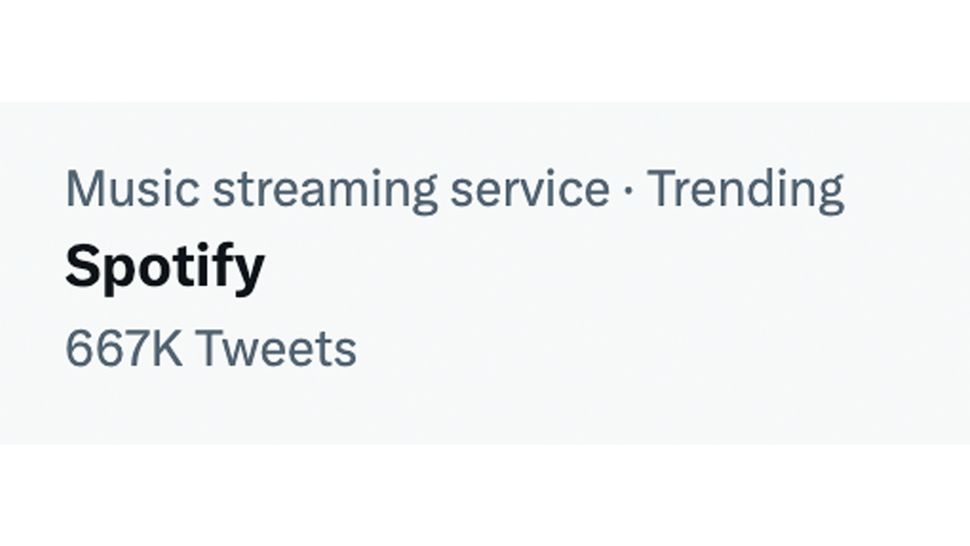Click gray card area right of Trending
This screenshot has height=546, width=970.
[x=905, y=189]
